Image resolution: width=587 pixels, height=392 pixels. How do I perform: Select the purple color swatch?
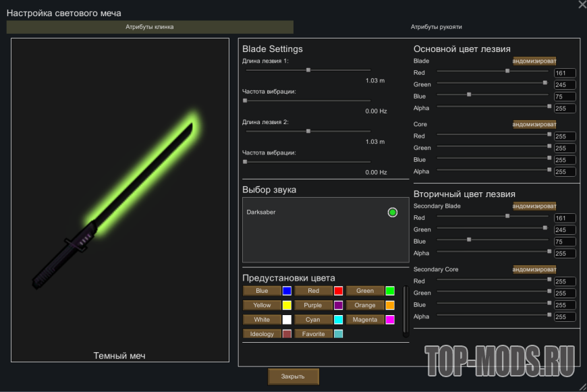click(338, 306)
